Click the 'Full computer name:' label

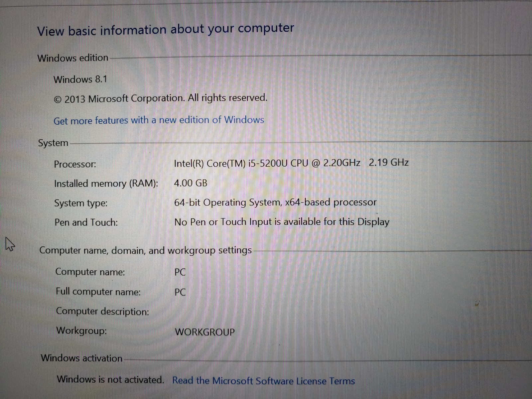[98, 292]
